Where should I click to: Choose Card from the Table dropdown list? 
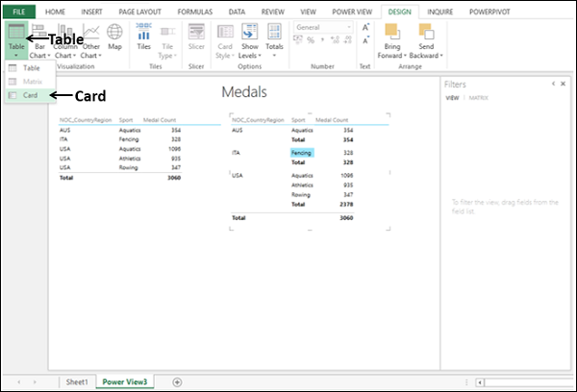(x=31, y=95)
